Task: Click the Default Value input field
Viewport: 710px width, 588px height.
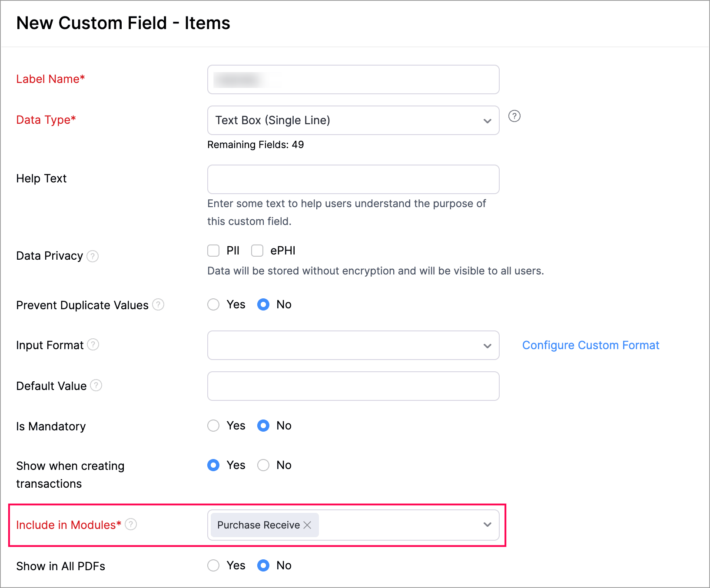Action: (x=353, y=386)
